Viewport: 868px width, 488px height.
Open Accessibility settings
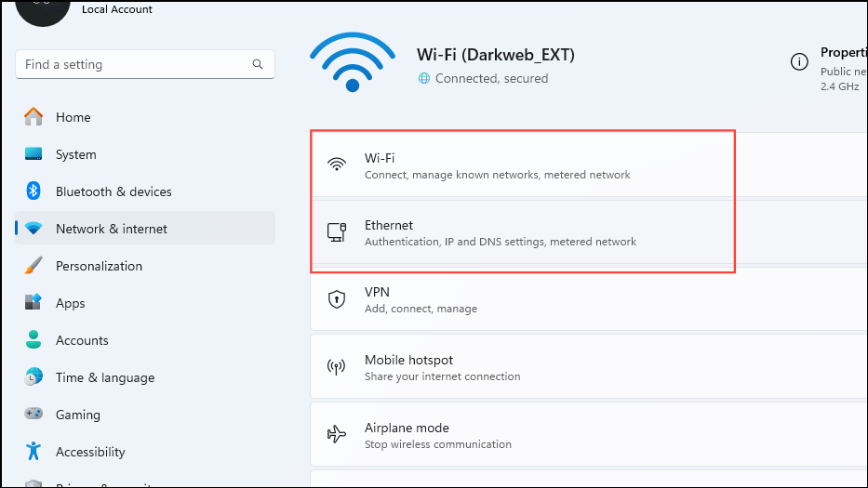click(145, 451)
